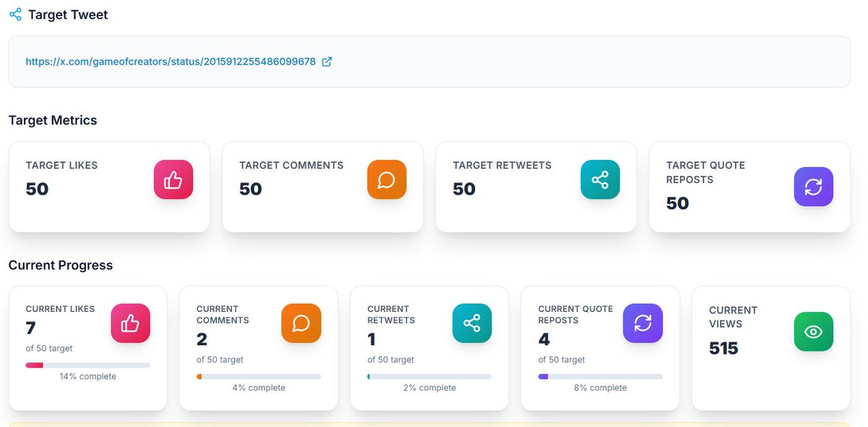Click 'of 50 target' under Current Comments
This screenshot has height=427, width=868.
(x=220, y=360)
